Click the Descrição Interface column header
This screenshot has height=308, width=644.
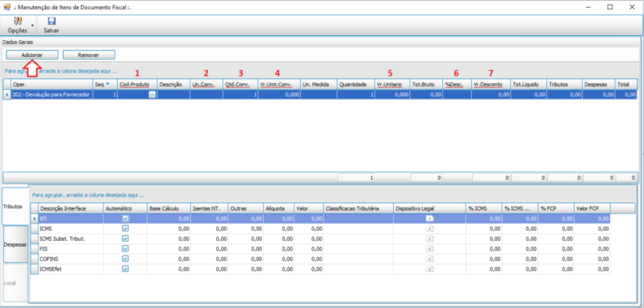click(71, 209)
